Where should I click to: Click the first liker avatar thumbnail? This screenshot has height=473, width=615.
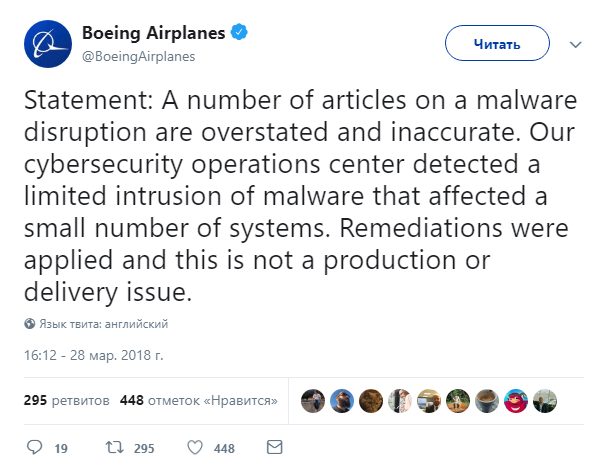point(313,400)
